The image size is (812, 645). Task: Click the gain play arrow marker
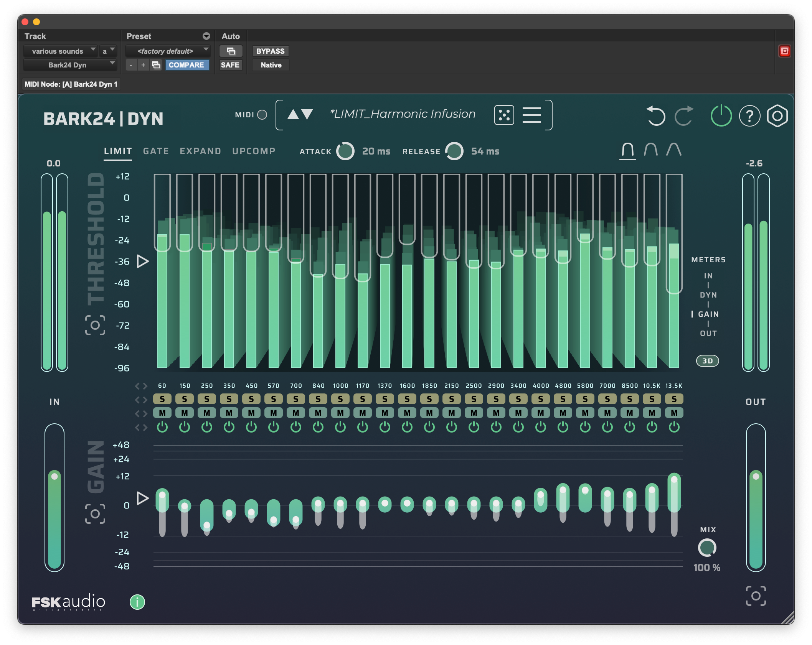point(143,499)
